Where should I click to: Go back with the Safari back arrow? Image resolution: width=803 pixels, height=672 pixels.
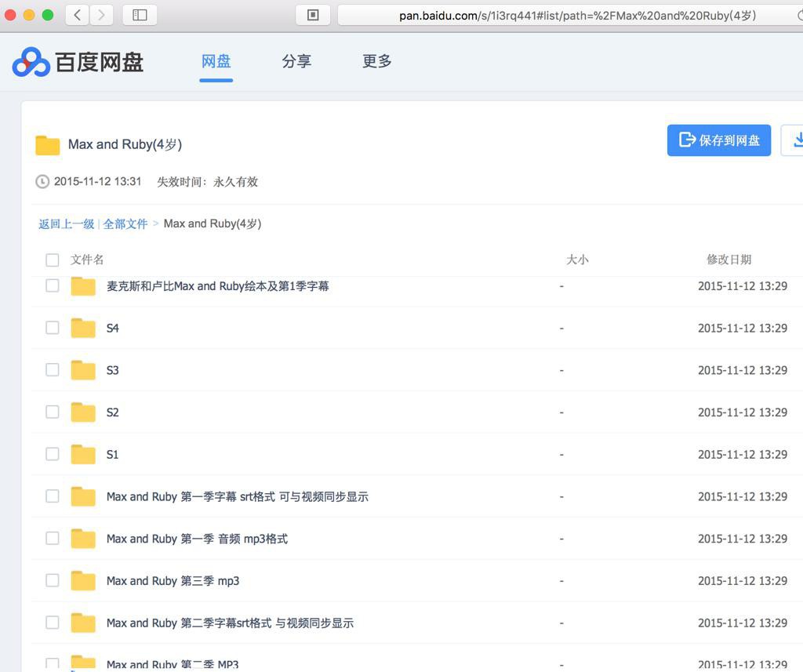click(x=78, y=15)
